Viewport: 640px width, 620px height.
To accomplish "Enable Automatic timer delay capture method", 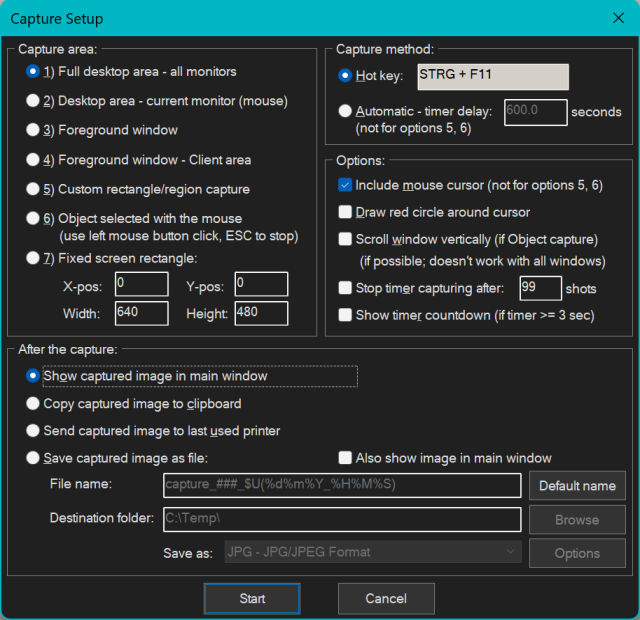I will coord(346,111).
